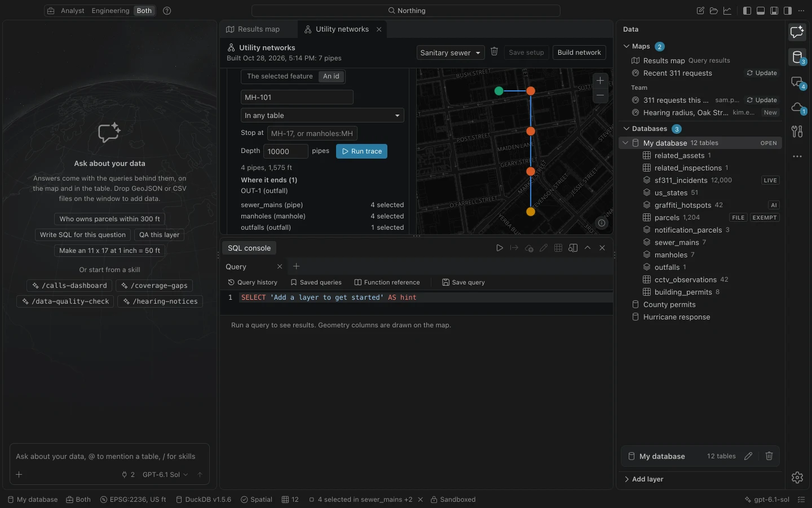This screenshot has width=812, height=508.
Task: Delete the Sanitary sewer network setup
Action: (x=494, y=52)
